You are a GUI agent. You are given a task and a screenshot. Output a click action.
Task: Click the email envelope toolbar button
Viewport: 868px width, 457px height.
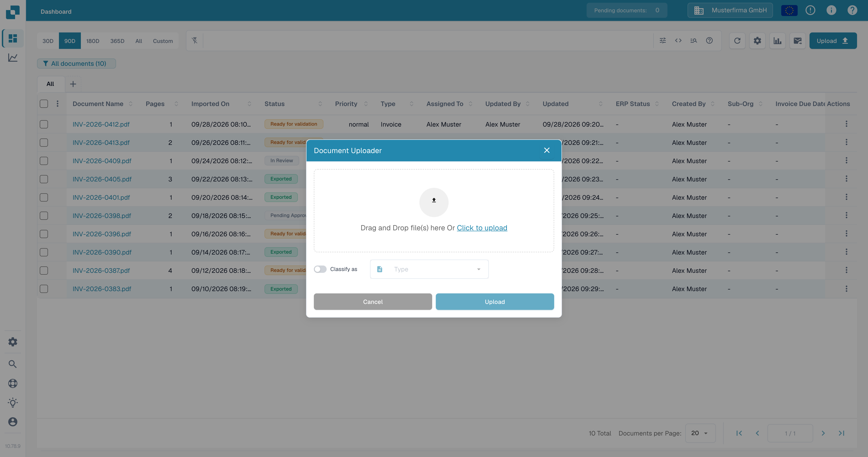798,41
